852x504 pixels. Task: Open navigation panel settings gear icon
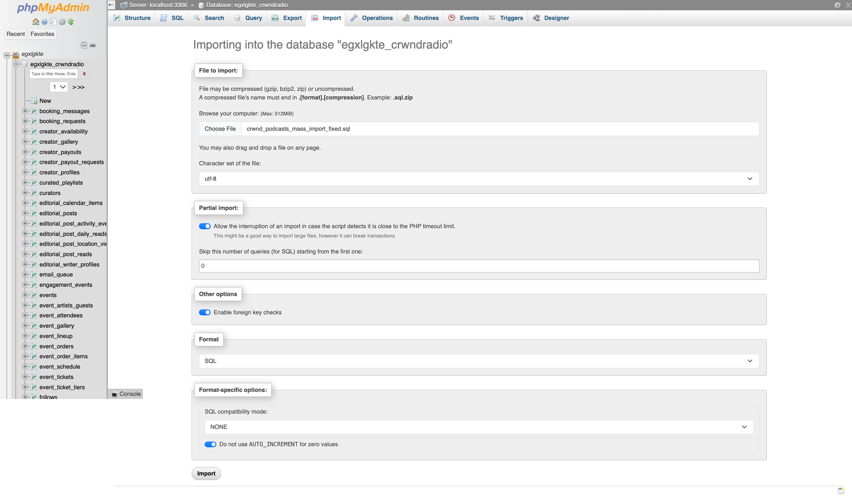click(x=62, y=22)
